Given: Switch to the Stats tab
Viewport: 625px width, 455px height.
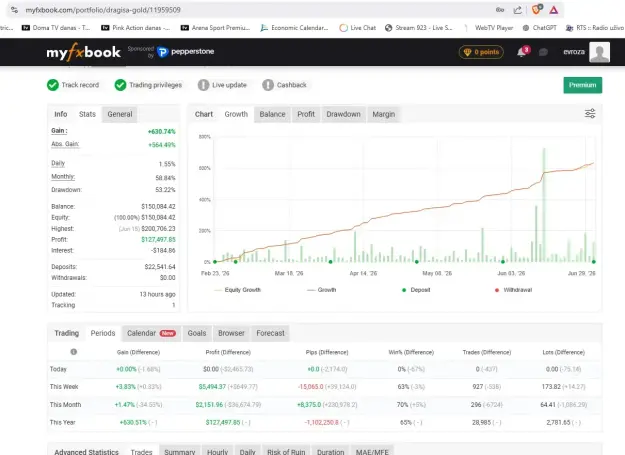Looking at the screenshot, I should 87,114.
